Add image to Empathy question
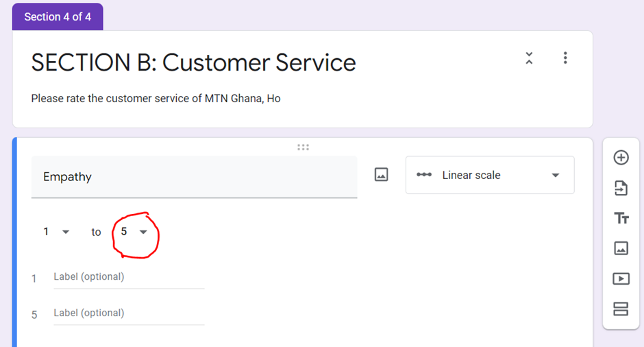The image size is (644, 347). pyautogui.click(x=381, y=175)
